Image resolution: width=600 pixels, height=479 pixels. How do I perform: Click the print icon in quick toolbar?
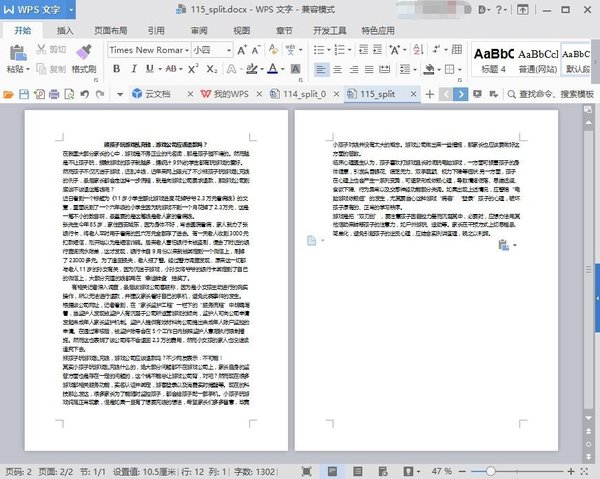pyautogui.click(x=55, y=94)
